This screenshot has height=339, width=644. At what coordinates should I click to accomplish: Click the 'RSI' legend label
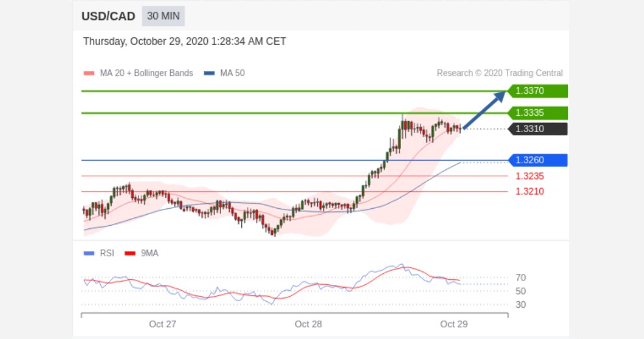click(107, 253)
